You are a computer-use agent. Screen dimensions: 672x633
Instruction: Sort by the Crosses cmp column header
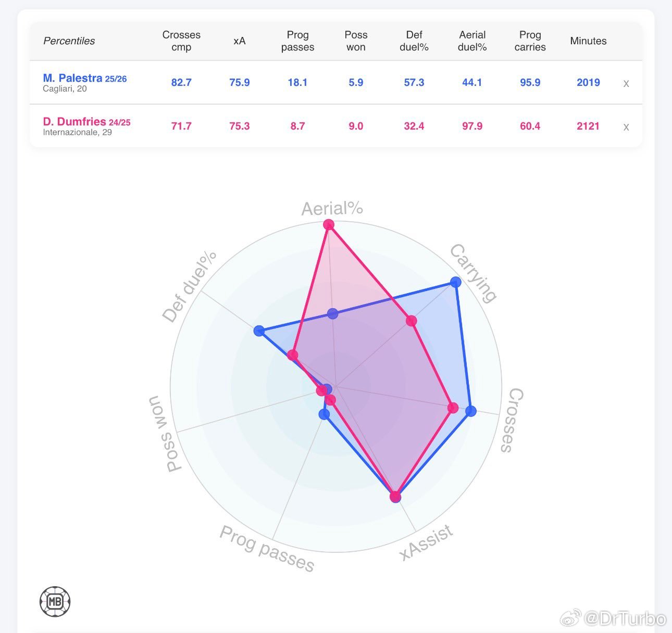coord(181,41)
